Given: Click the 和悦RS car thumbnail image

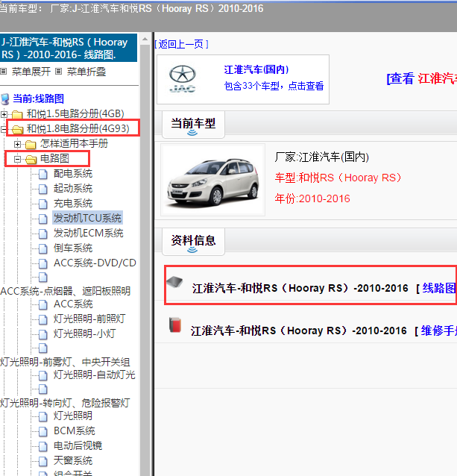Looking at the screenshot, I should point(213,180).
